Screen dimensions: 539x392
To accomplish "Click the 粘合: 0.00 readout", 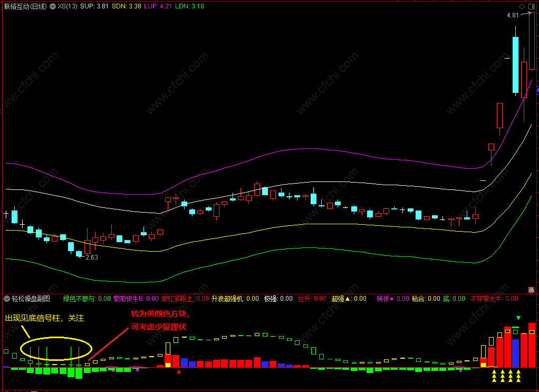I will [x=426, y=299].
